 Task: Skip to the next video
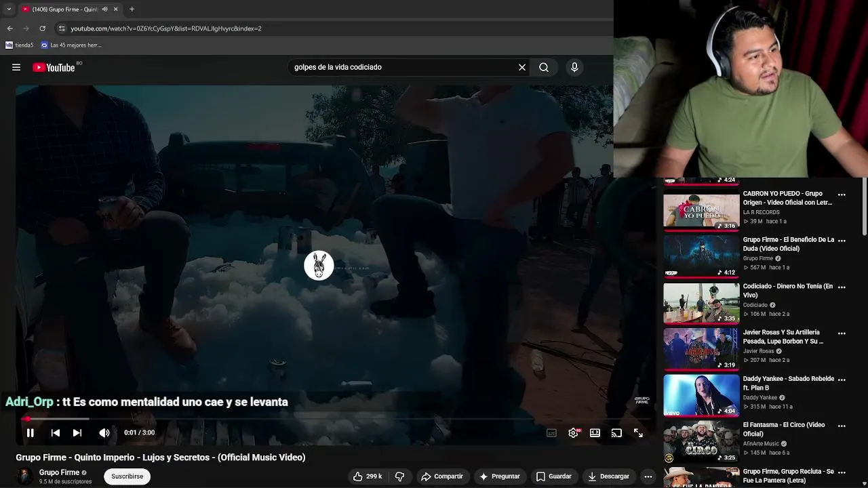coord(77,432)
